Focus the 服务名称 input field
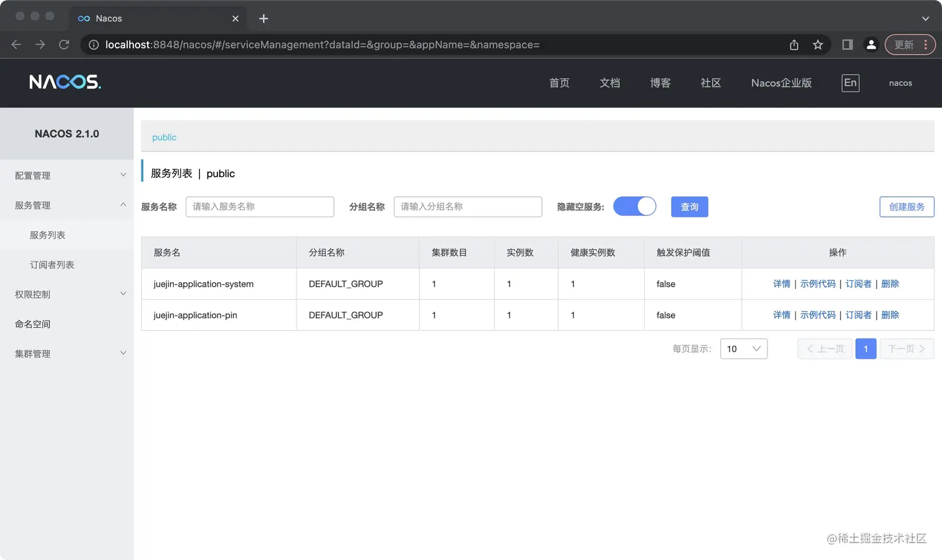The image size is (942, 560). [x=260, y=207]
